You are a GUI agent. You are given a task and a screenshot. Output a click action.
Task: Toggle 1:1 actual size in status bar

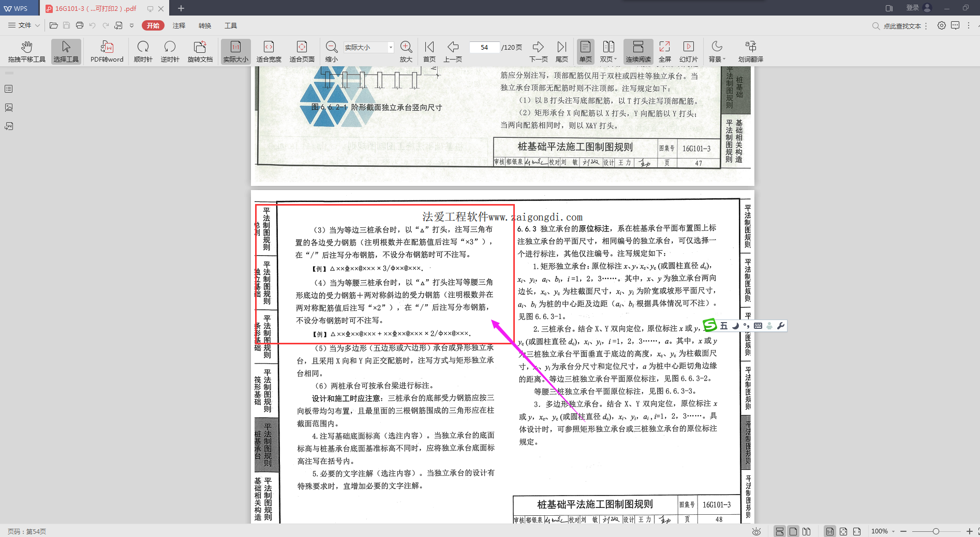click(830, 531)
